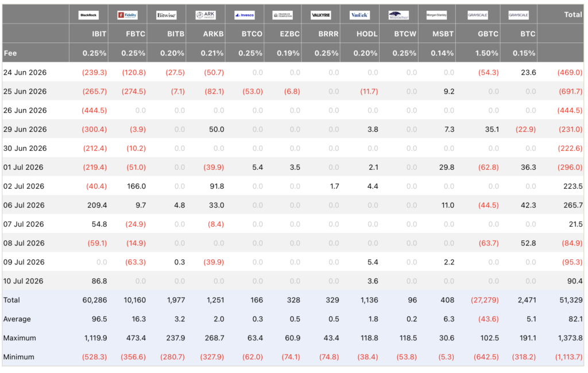Image resolution: width=588 pixels, height=373 pixels.
Task: Click the ARK Invest logo
Action: (x=206, y=15)
